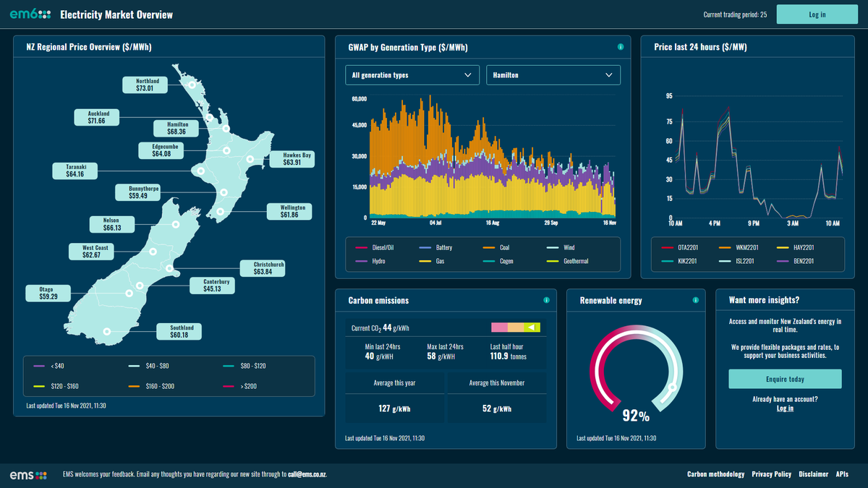Select the Northland map node marker

[192, 85]
